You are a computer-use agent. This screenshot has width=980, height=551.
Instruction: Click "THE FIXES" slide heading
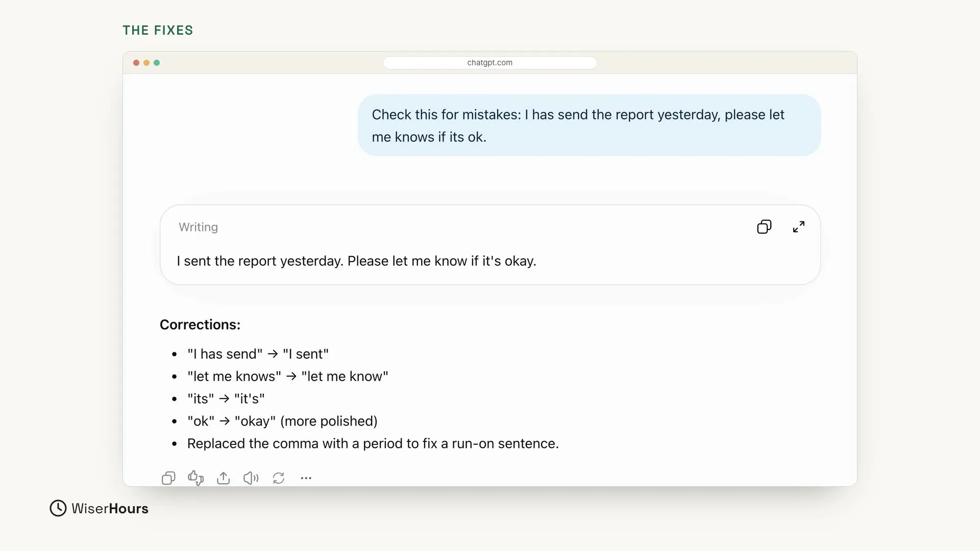pos(158,31)
